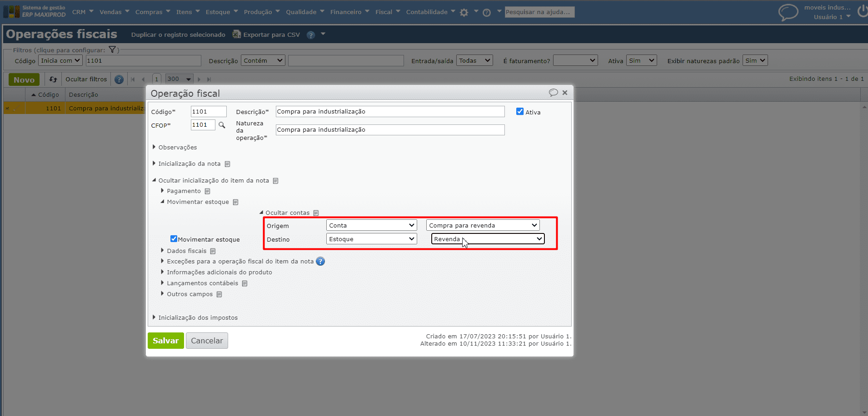Screen dimensions: 868x416
Task: Open the help question mark menu
Action: pyautogui.click(x=487, y=12)
